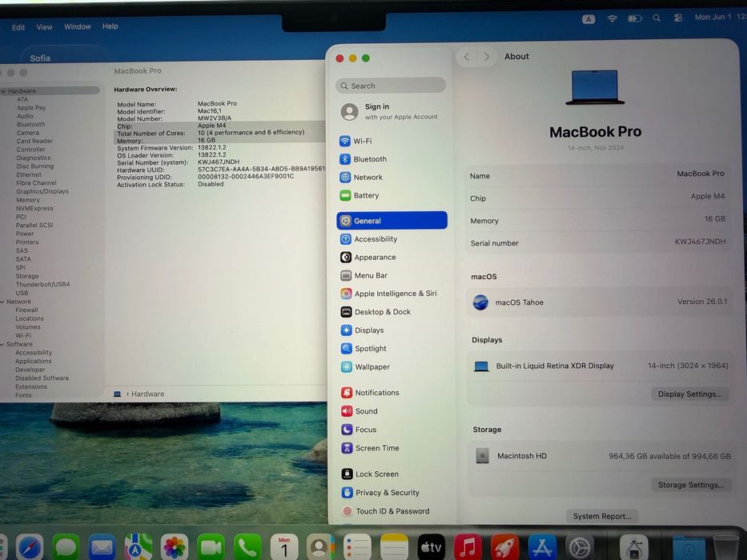747x560 pixels.
Task: Select Memory in System Information sidebar
Action: (28, 200)
